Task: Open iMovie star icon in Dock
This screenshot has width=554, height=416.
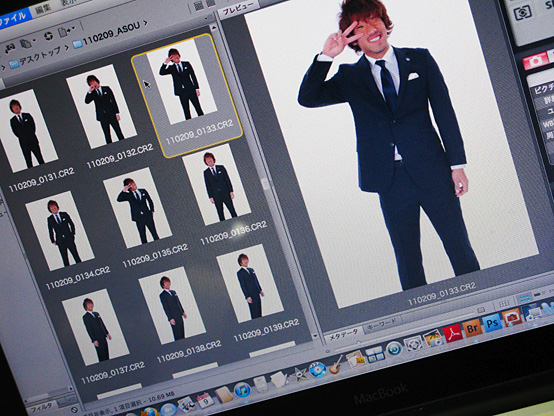Action: pyautogui.click(x=300, y=375)
